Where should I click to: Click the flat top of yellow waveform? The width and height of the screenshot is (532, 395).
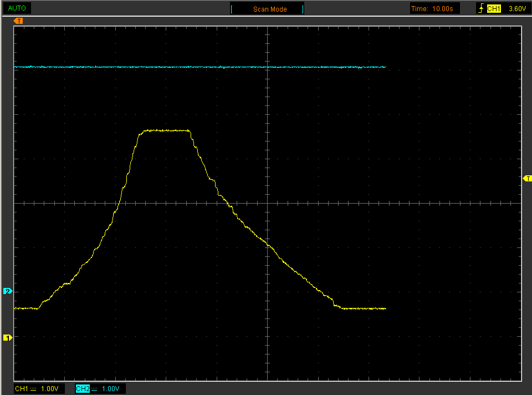[166, 130]
